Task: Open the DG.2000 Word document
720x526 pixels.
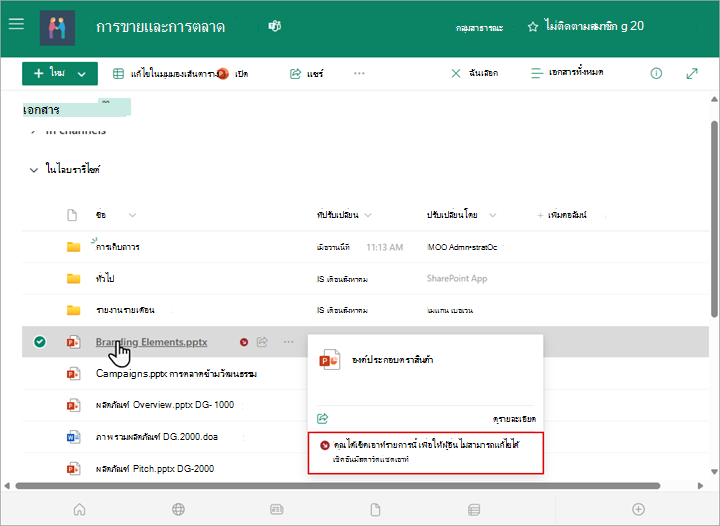Action: pos(157,436)
